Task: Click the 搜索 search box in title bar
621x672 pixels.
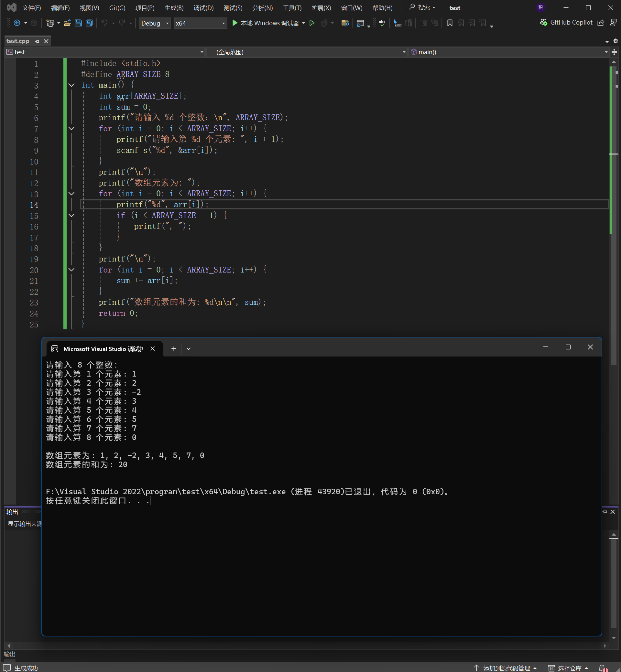Action: click(422, 7)
